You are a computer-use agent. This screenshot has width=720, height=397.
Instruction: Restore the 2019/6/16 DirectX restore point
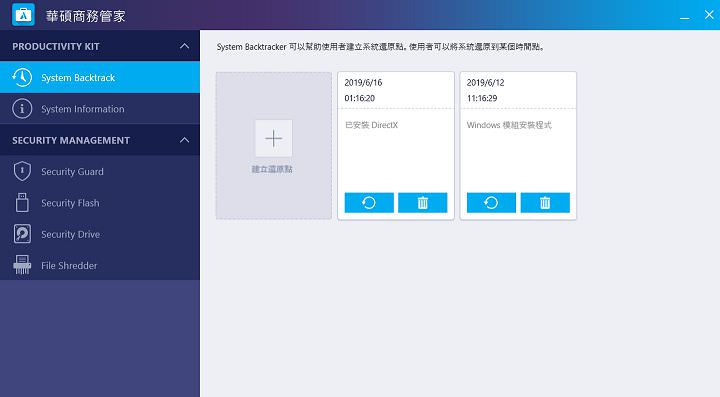[x=369, y=202]
